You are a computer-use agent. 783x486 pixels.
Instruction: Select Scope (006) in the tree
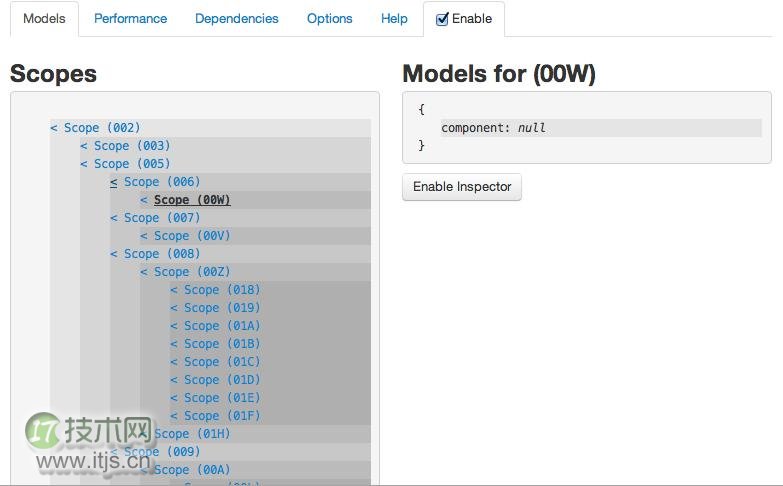[162, 182]
